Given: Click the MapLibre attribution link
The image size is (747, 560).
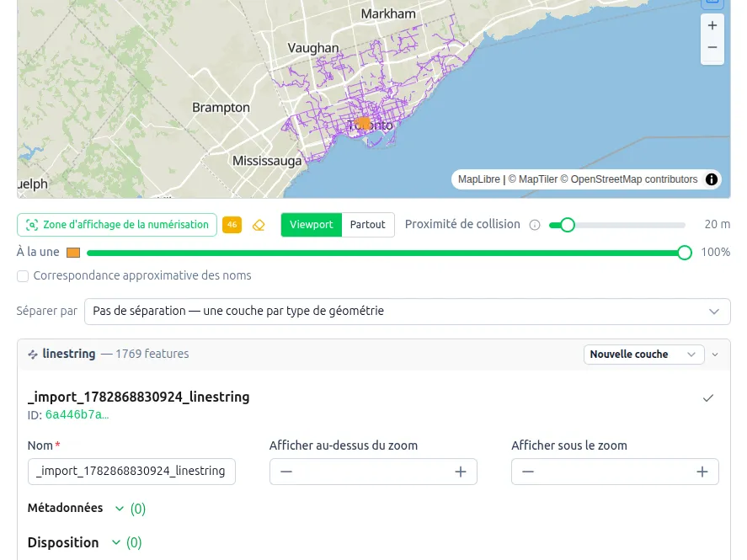Looking at the screenshot, I should click(x=479, y=179).
